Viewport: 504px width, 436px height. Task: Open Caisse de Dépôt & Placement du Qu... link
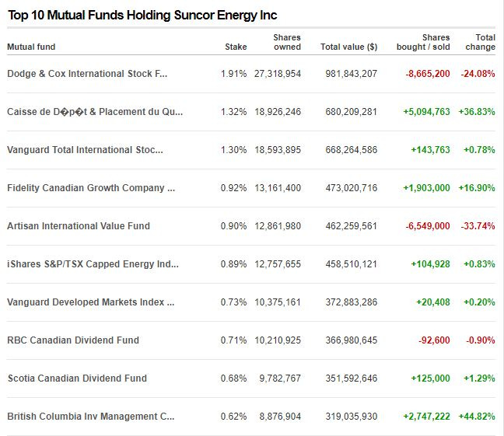[x=95, y=112]
